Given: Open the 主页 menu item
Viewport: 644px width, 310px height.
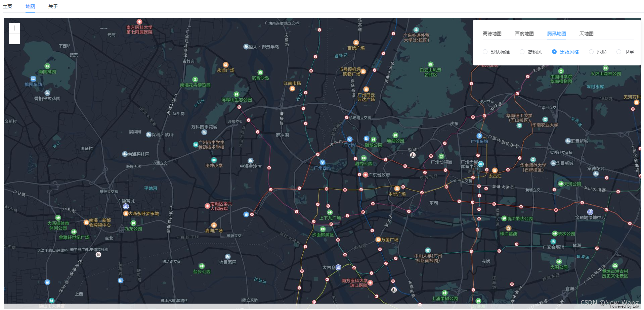Looking at the screenshot, I should click(x=7, y=6).
